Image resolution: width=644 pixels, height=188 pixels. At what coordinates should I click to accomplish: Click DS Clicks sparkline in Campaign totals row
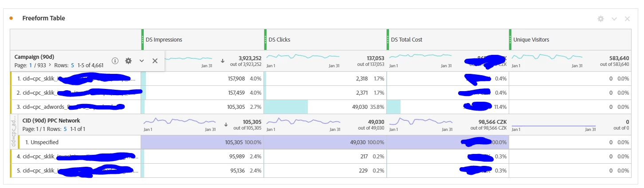pos(303,57)
